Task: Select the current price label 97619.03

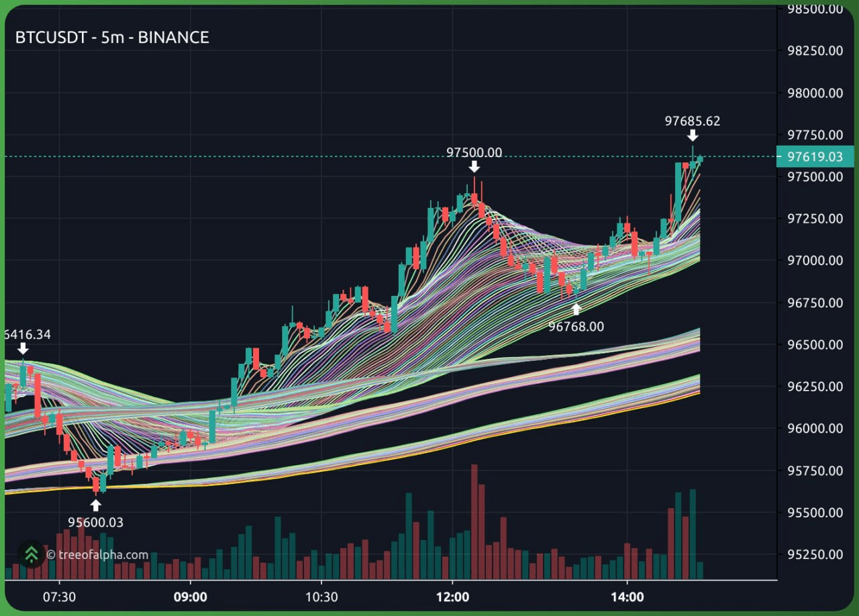Action: pos(815,157)
